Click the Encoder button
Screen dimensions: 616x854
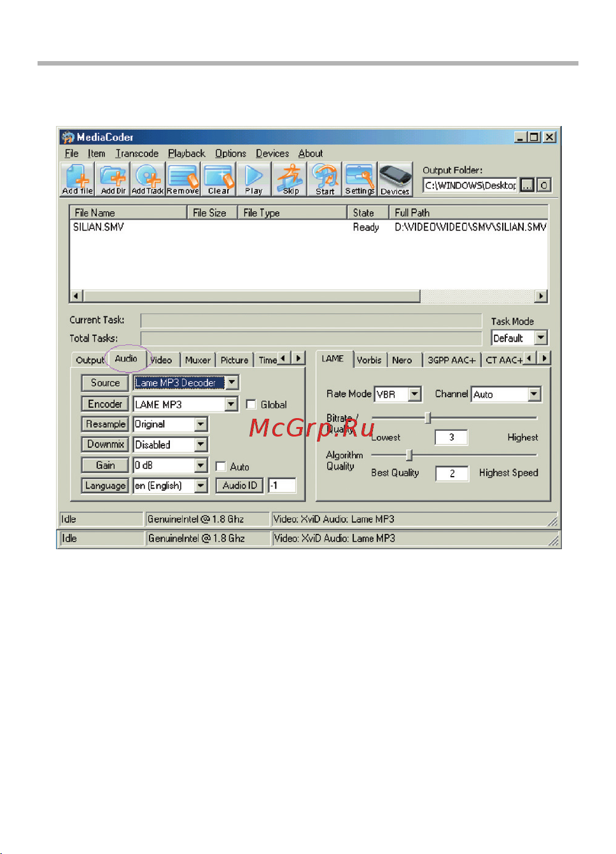[x=105, y=404]
